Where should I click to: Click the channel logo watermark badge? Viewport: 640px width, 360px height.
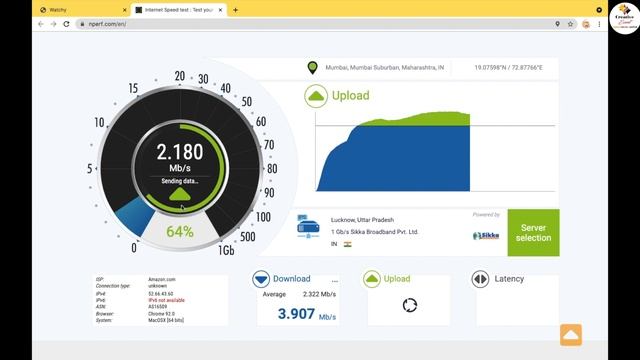624,18
